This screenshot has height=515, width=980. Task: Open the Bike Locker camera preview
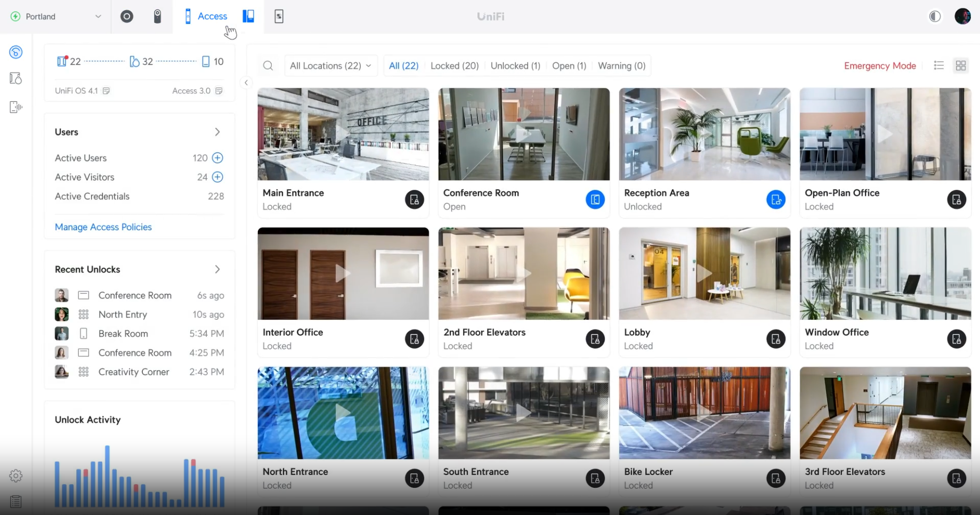(704, 413)
